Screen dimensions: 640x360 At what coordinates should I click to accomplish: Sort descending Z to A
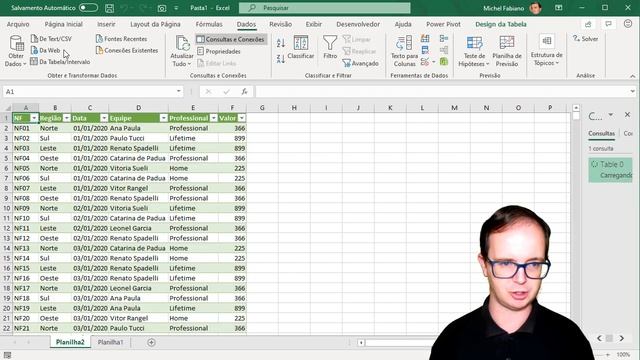pos(280,59)
